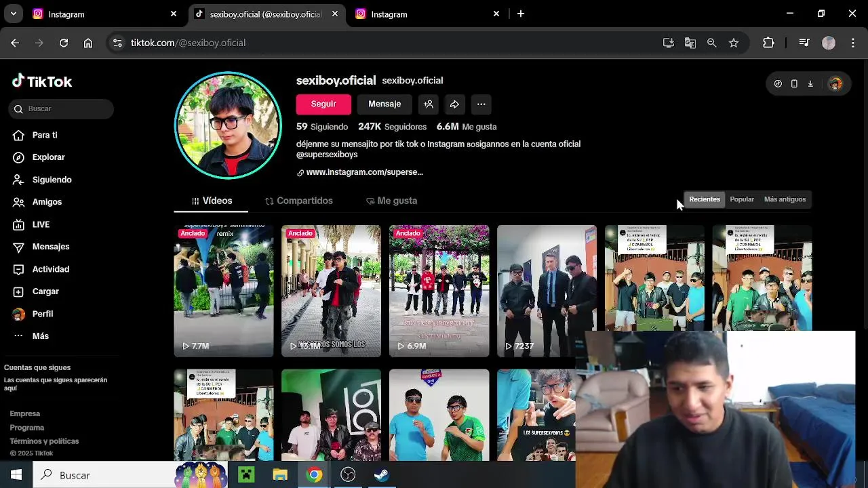Open the browser extensions puzzle icon

tap(768, 43)
